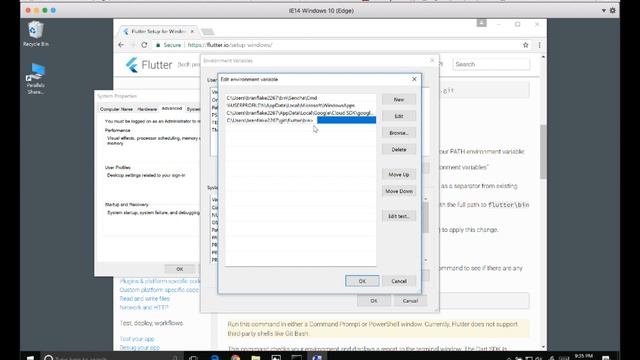Viewport: 640px width, 360px height.
Task: Click the browser page vertical scrollbar thumb
Action: click(x=543, y=151)
